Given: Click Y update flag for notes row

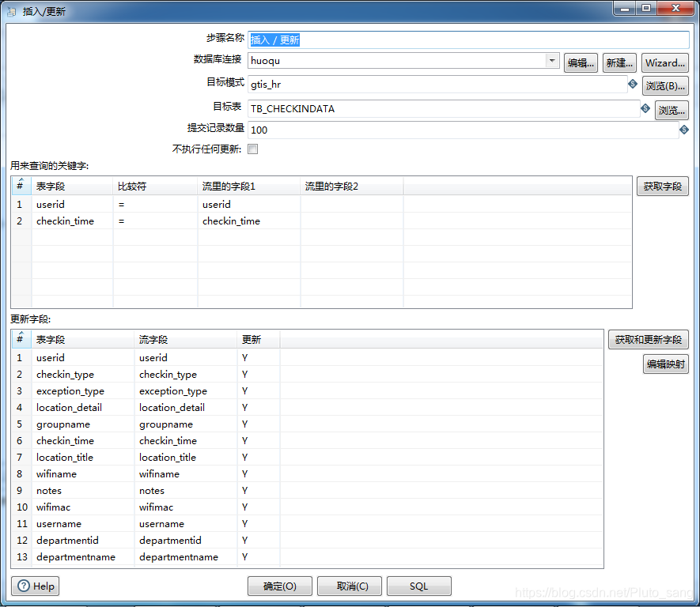Looking at the screenshot, I should tap(258, 490).
